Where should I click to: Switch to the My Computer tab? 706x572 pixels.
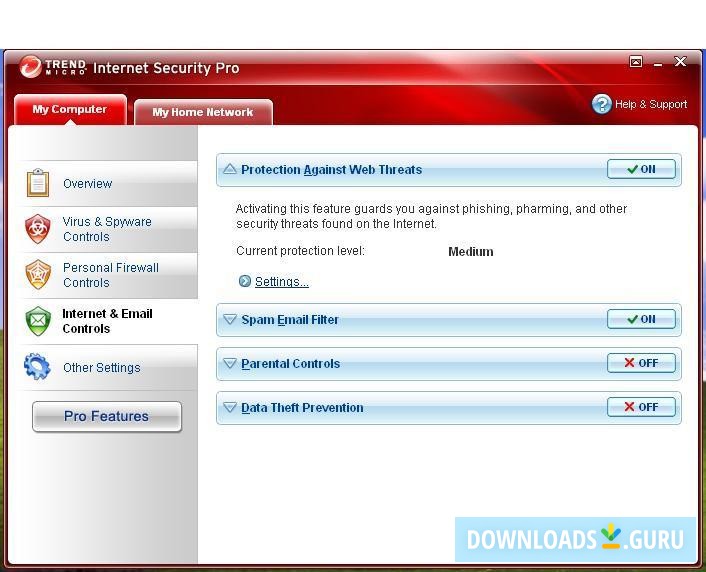coord(70,109)
